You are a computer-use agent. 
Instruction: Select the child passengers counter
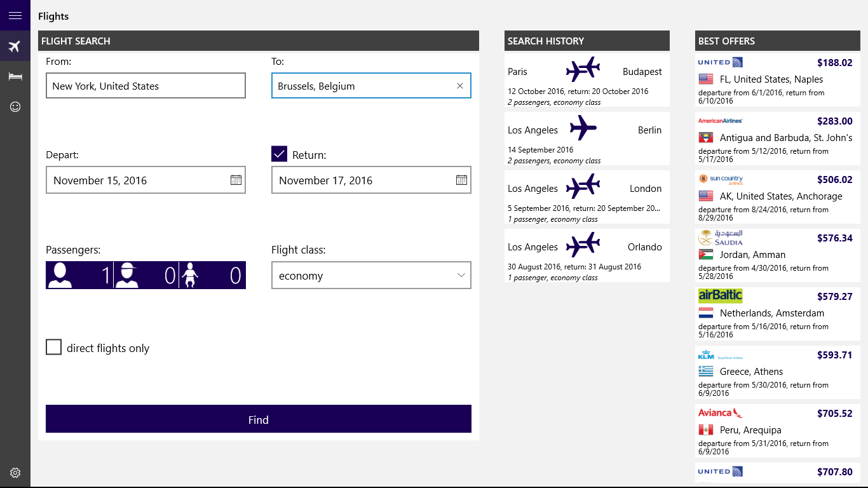click(146, 275)
